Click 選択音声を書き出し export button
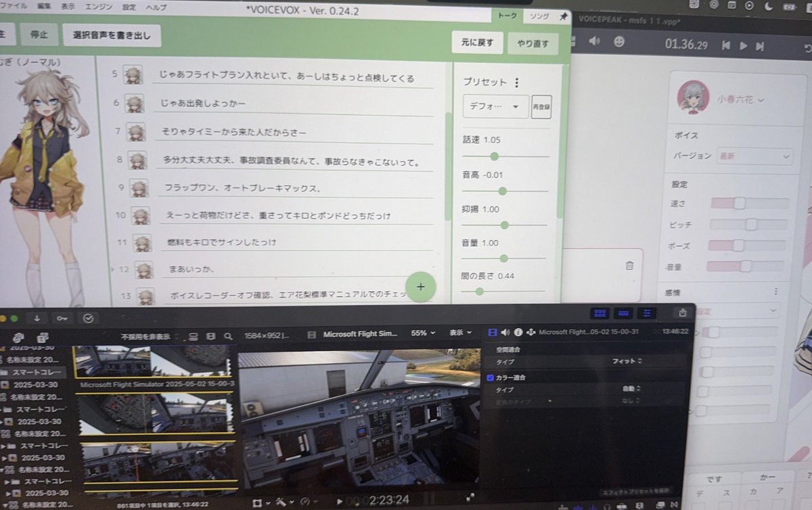 (112, 35)
